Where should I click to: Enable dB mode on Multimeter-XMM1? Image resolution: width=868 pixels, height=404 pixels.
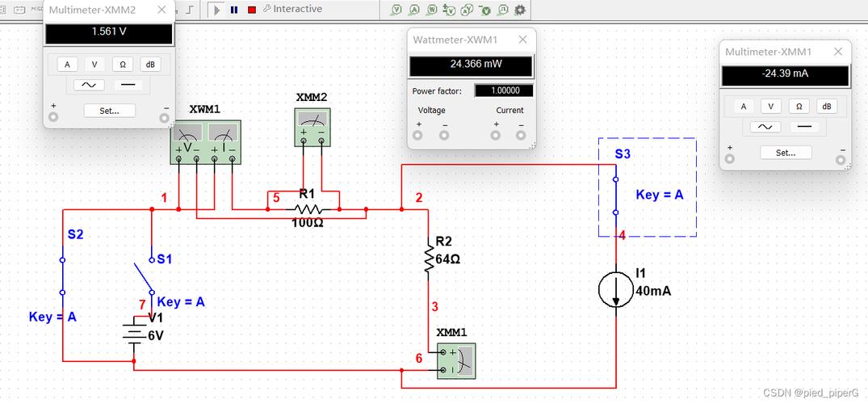click(x=826, y=107)
